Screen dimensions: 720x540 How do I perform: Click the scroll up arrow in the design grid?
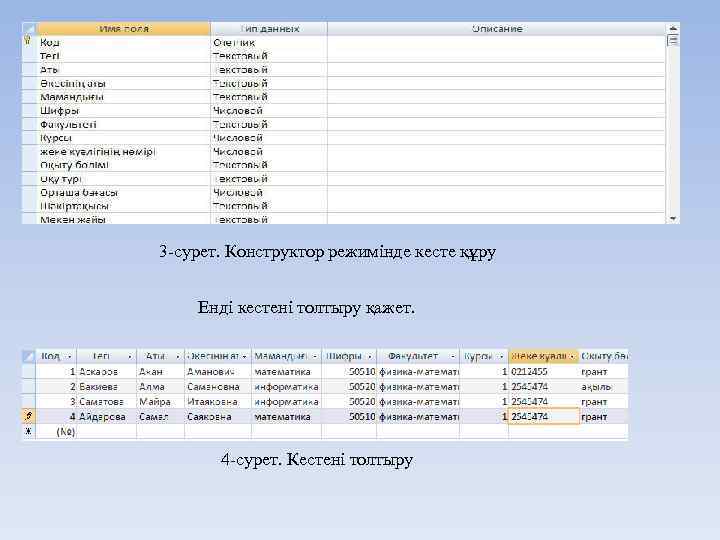click(x=673, y=28)
